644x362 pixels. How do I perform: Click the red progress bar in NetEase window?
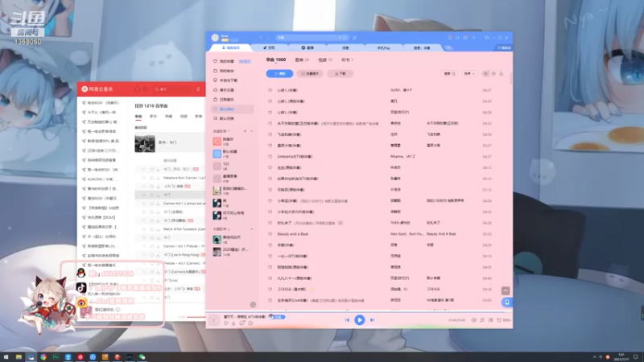point(195,317)
